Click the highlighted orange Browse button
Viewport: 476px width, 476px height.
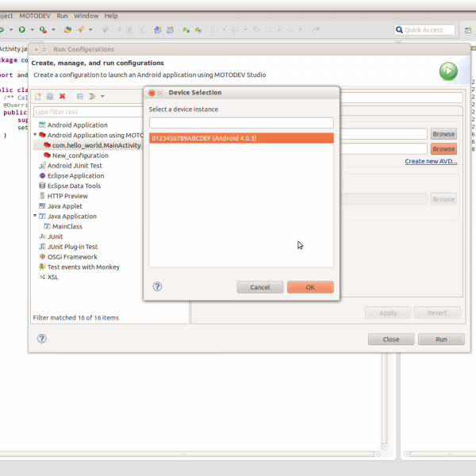443,149
